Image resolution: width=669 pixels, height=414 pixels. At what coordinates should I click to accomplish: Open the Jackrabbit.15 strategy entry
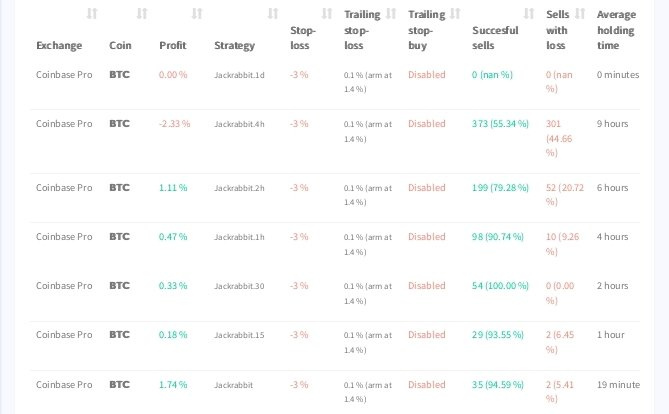pyautogui.click(x=239, y=335)
